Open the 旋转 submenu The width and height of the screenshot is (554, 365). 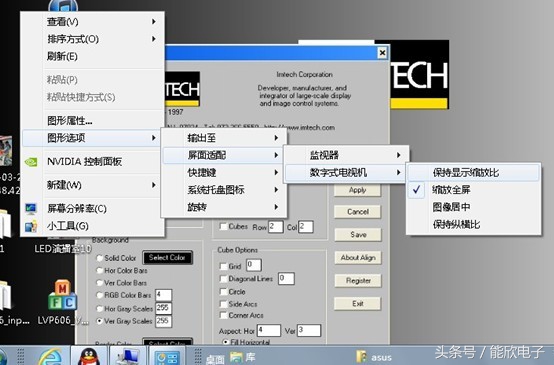pyautogui.click(x=224, y=207)
